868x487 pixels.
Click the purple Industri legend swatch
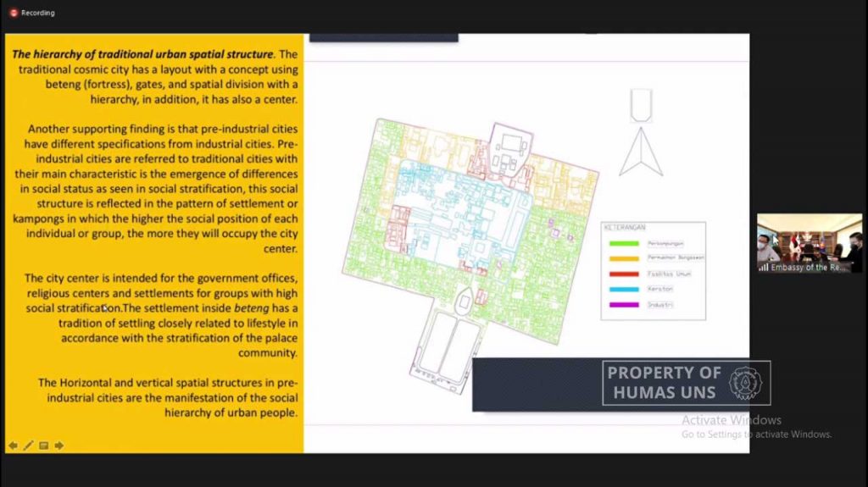coord(624,305)
